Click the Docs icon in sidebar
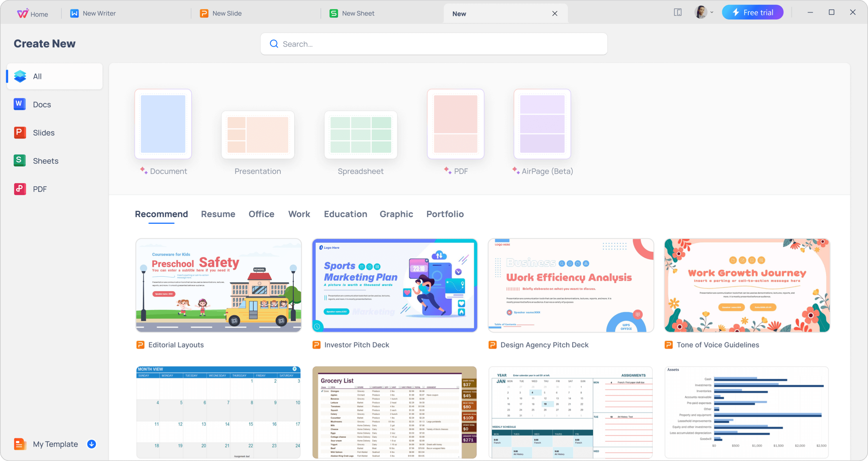Image resolution: width=868 pixels, height=461 pixels. coord(19,104)
